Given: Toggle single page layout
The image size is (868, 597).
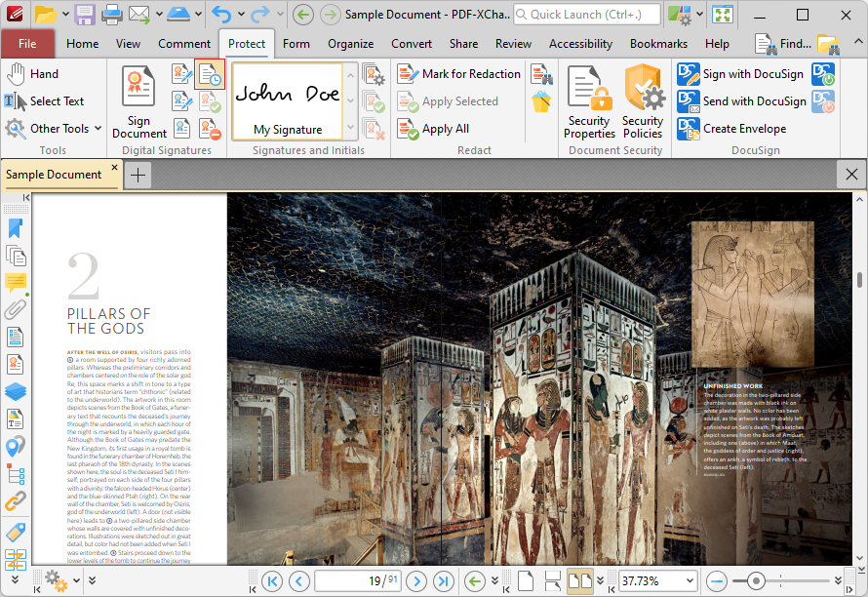Looking at the screenshot, I should (x=526, y=581).
